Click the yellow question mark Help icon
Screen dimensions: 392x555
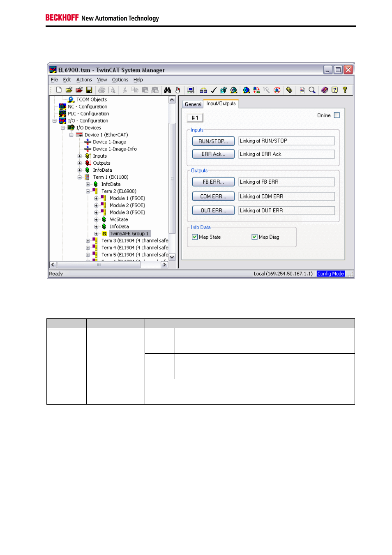(345, 90)
